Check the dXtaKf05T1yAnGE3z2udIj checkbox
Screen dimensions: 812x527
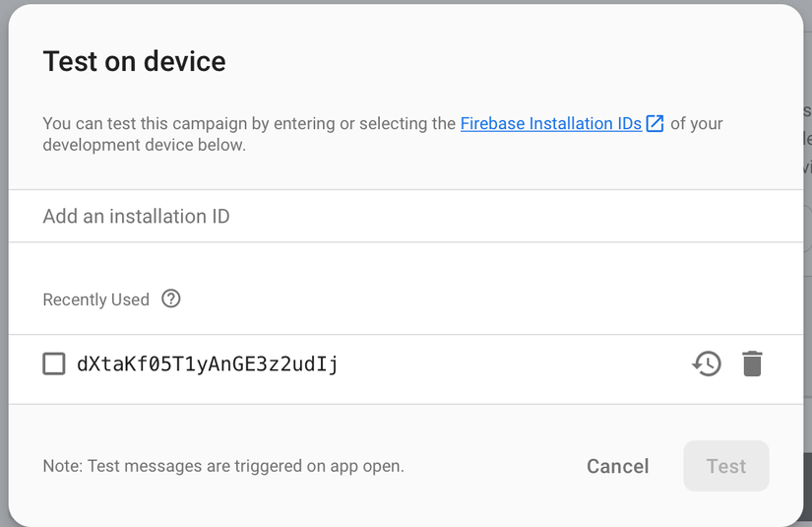(x=54, y=364)
